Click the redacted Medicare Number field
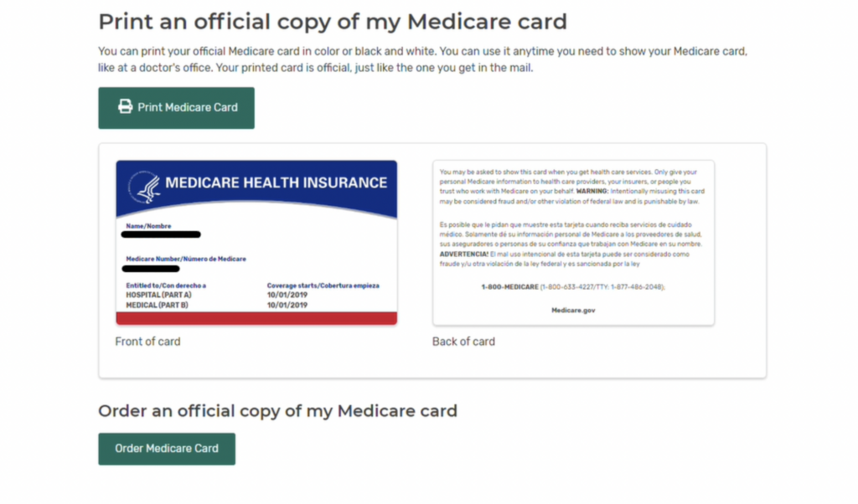 151,269
